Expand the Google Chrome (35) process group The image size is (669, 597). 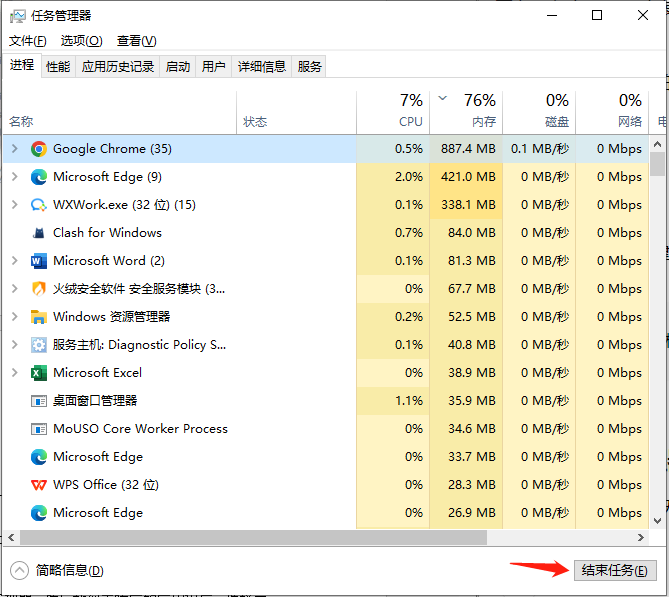click(x=15, y=149)
